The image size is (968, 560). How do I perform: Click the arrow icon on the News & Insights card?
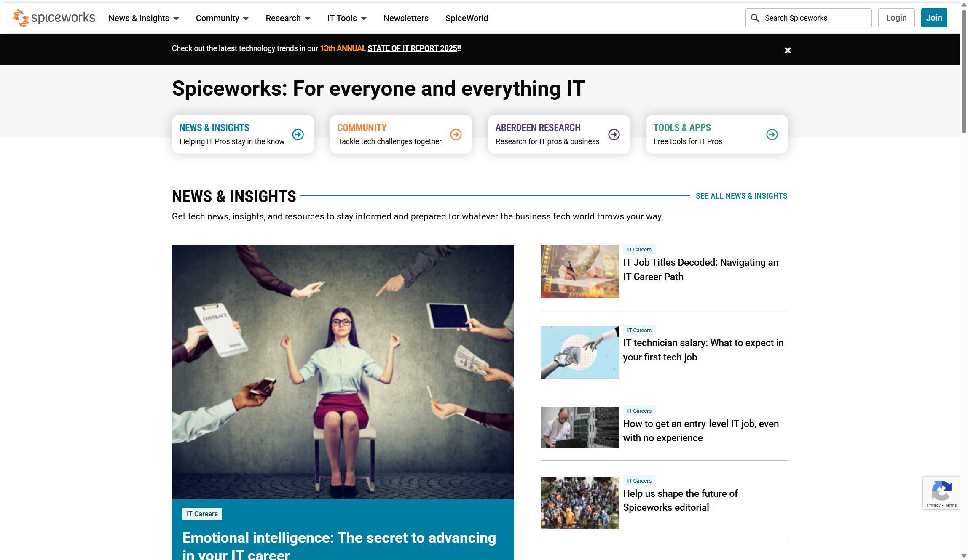coord(298,134)
